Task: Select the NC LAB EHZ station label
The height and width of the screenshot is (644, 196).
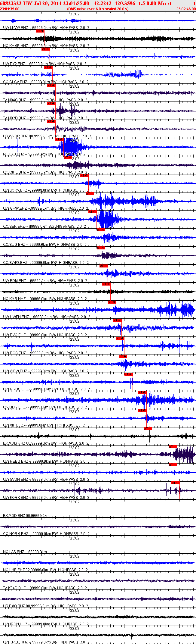Action: pyautogui.click(x=44, y=154)
